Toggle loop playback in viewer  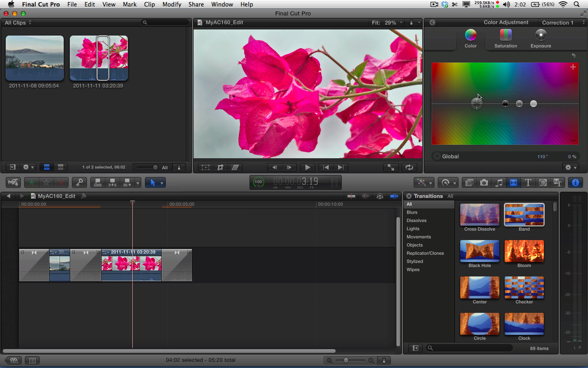pyautogui.click(x=409, y=167)
